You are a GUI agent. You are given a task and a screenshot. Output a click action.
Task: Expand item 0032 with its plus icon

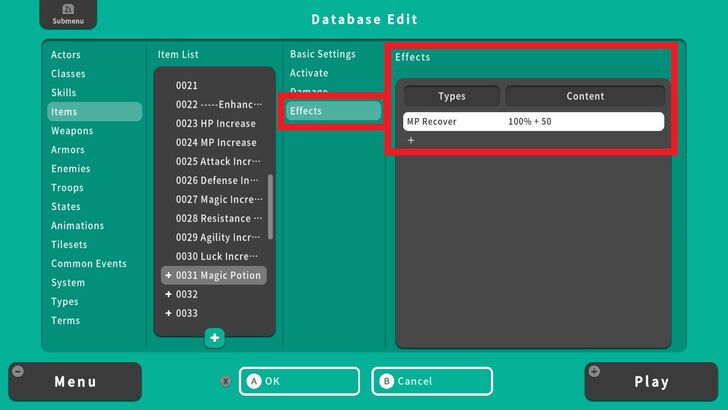(168, 295)
